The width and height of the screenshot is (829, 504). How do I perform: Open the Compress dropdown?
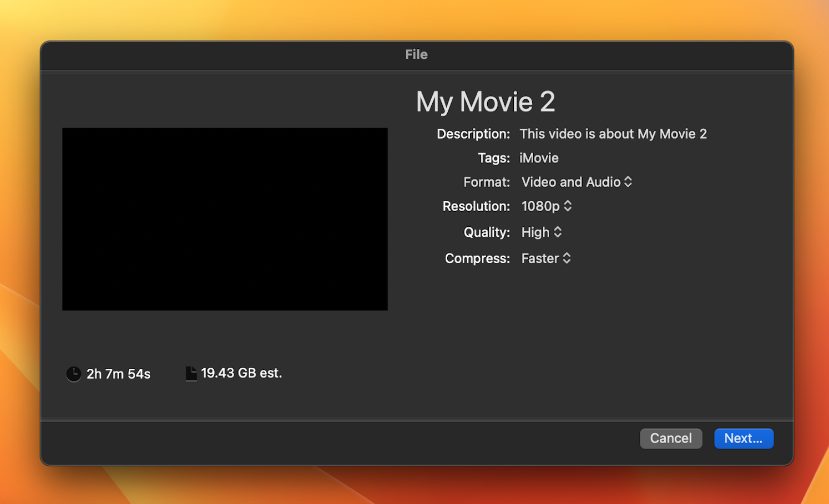[x=567, y=258]
